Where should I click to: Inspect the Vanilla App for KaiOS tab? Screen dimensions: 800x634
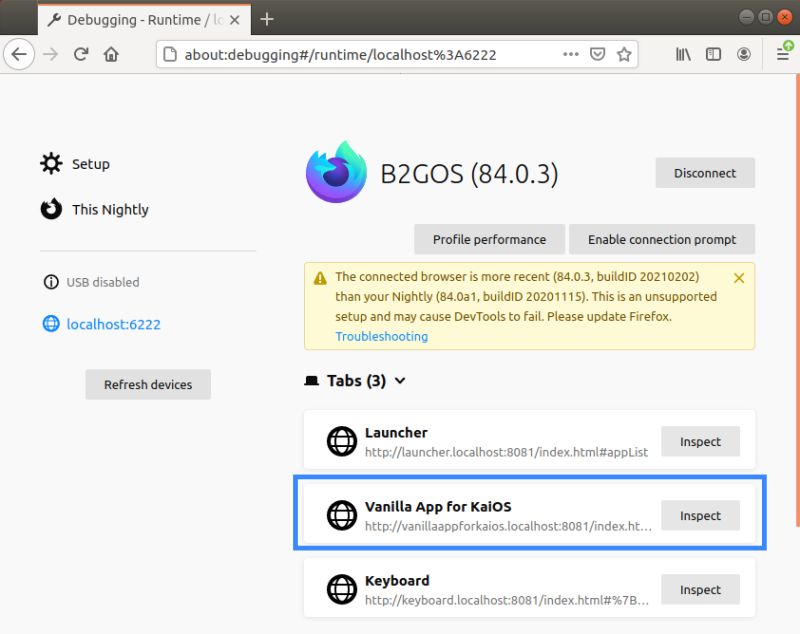(x=700, y=516)
